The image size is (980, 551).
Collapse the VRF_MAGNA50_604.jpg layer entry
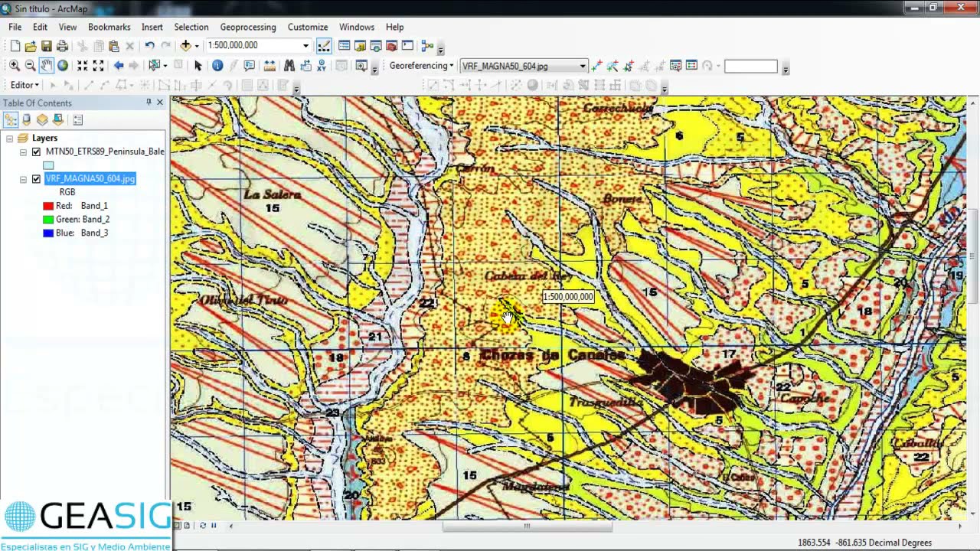click(x=24, y=178)
